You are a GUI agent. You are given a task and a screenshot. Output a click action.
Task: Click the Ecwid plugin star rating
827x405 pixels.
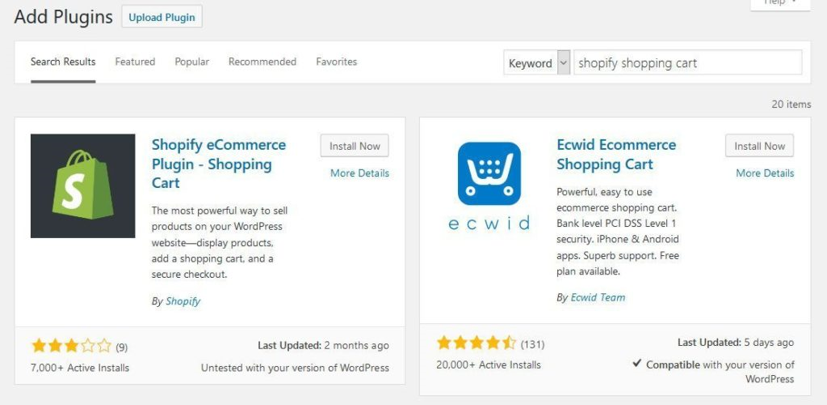(476, 343)
